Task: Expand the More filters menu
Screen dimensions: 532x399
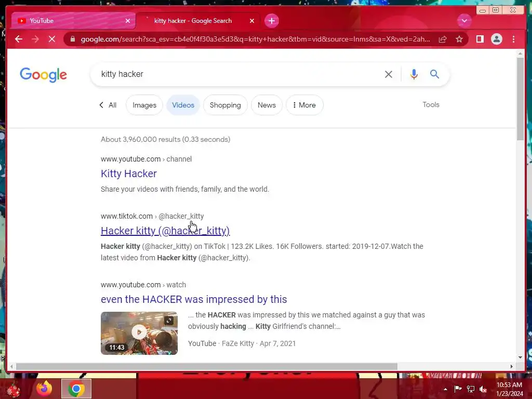Action: pyautogui.click(x=304, y=105)
